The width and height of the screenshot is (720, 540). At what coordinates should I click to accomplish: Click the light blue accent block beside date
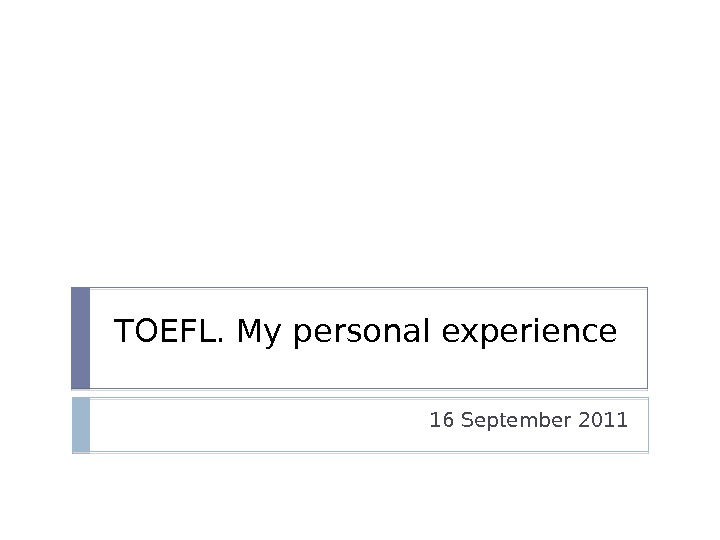[81, 425]
